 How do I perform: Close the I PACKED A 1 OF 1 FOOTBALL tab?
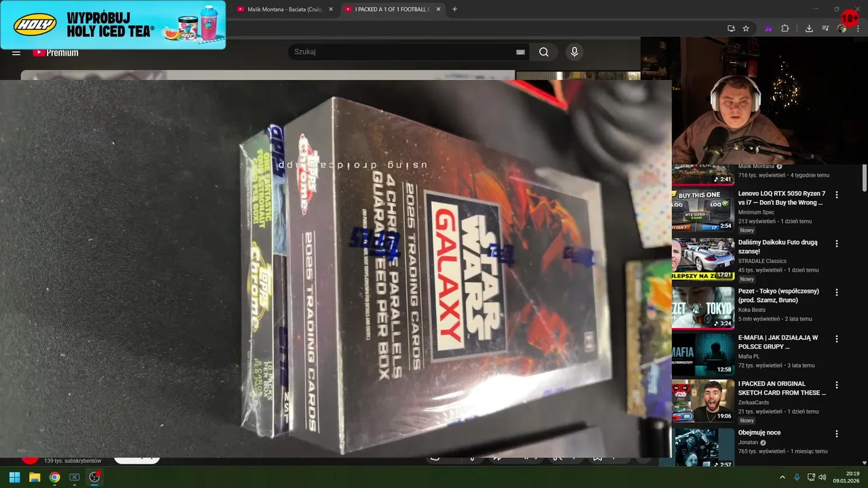point(438,9)
